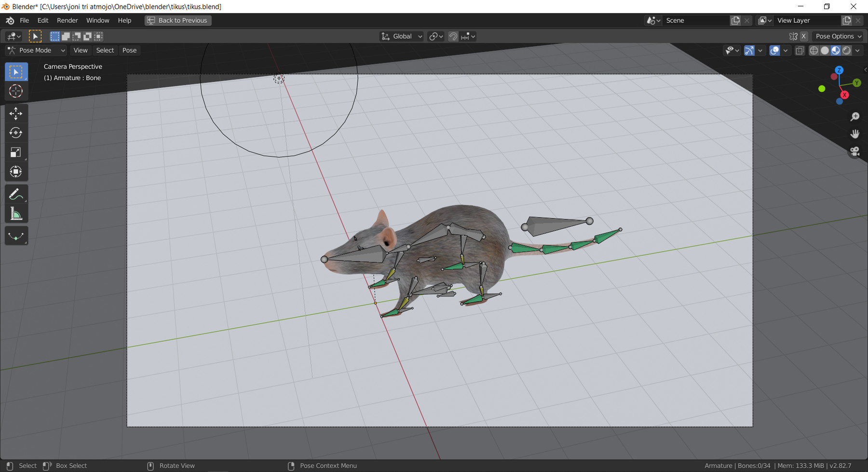Open the Pose Options dropdown
Image resolution: width=868 pixels, height=472 pixels.
(837, 36)
